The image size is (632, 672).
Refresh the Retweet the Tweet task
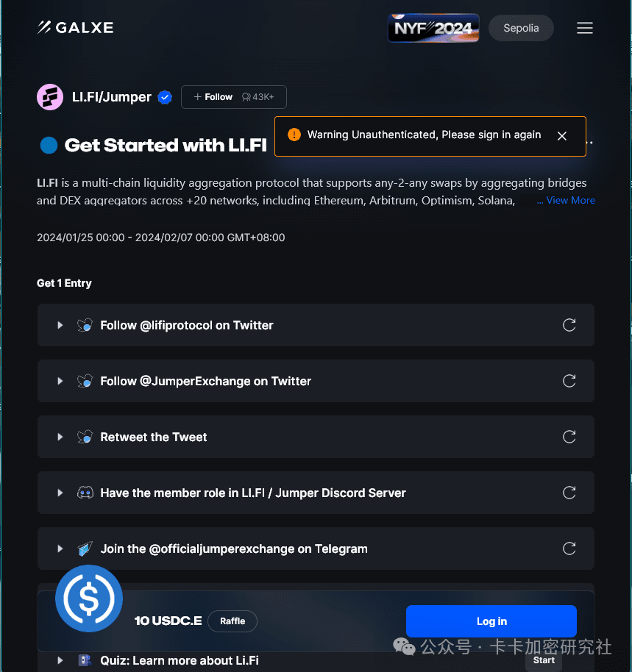point(569,437)
